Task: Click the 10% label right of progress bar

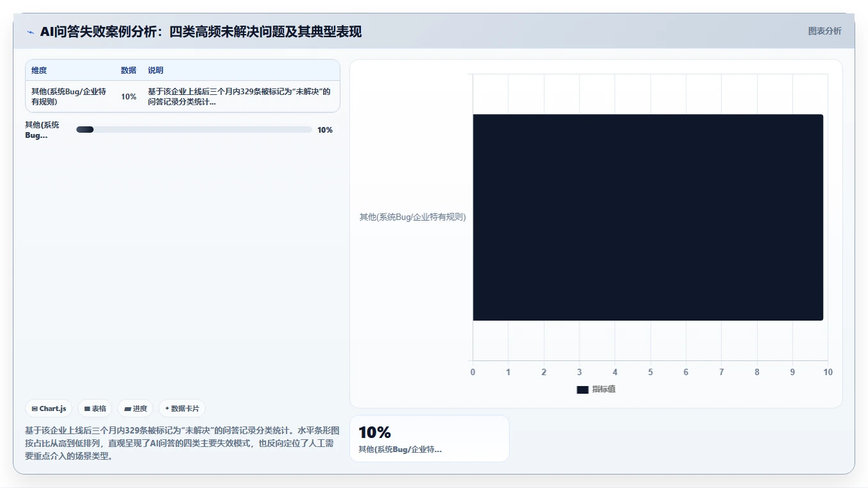Action: tap(325, 130)
